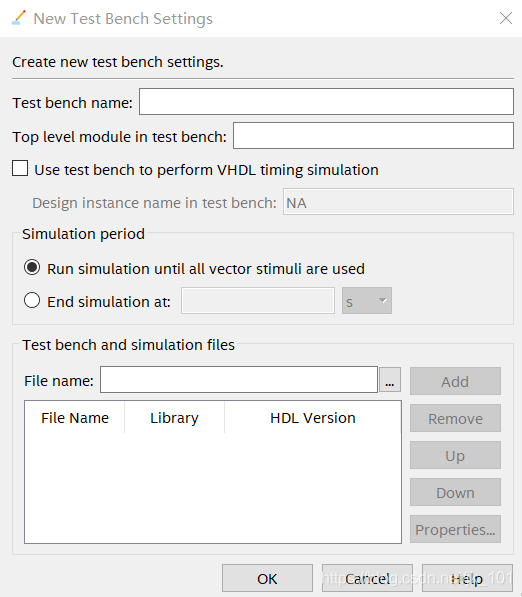The image size is (522, 597).
Task: Click the Design instance name field
Action: pos(398,202)
